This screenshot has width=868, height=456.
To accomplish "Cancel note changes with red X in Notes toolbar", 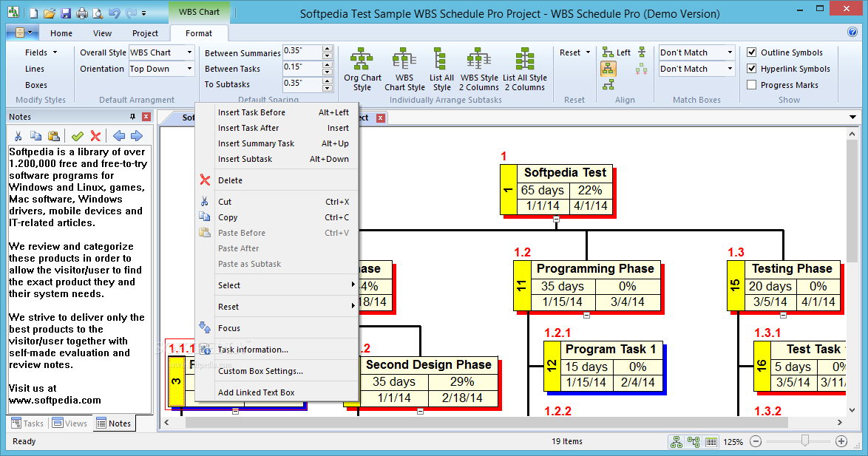I will point(96,135).
